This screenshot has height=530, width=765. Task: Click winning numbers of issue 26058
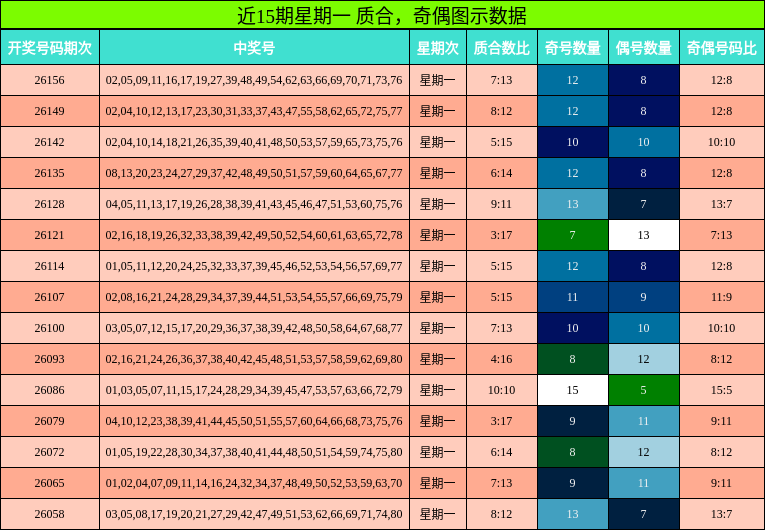[254, 514]
